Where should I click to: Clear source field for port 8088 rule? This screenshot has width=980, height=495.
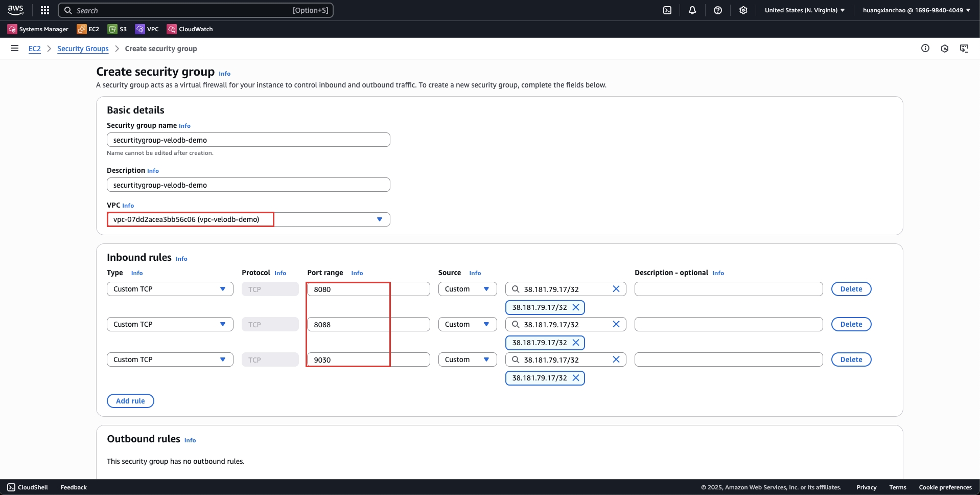[616, 324]
